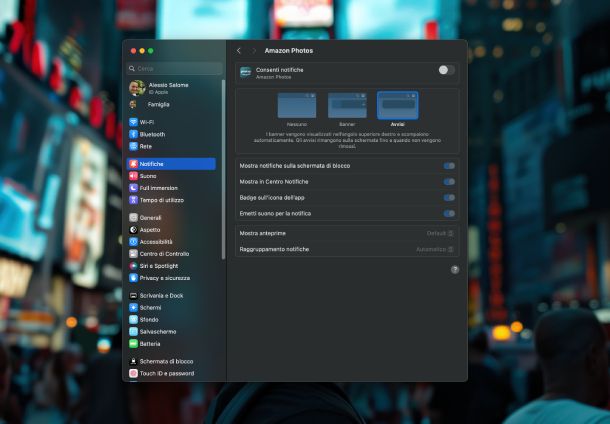Open the Notifiche label in sidebar
The image size is (610, 424).
tap(151, 164)
